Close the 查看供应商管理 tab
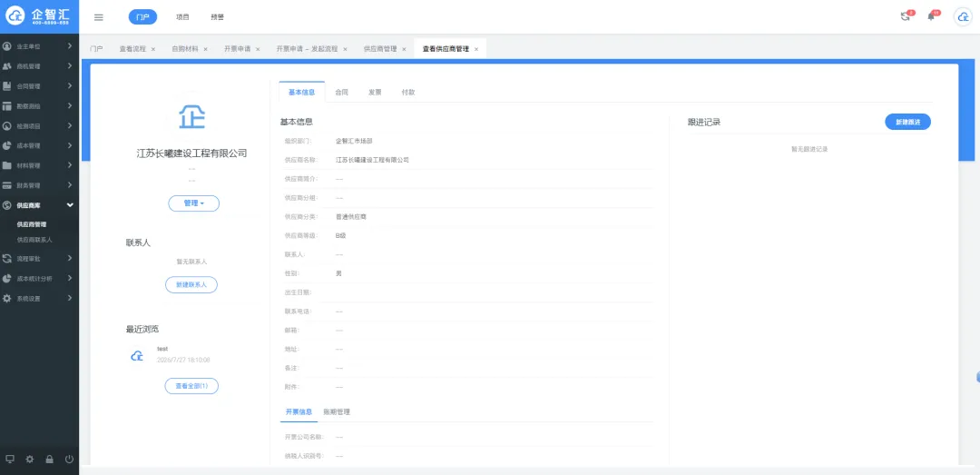Image resolution: width=980 pixels, height=475 pixels. pos(476,49)
